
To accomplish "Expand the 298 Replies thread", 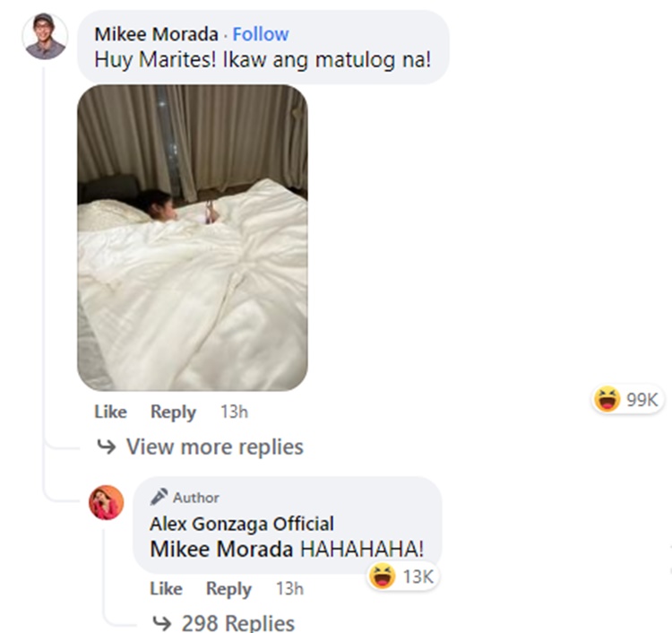I will tap(238, 623).
